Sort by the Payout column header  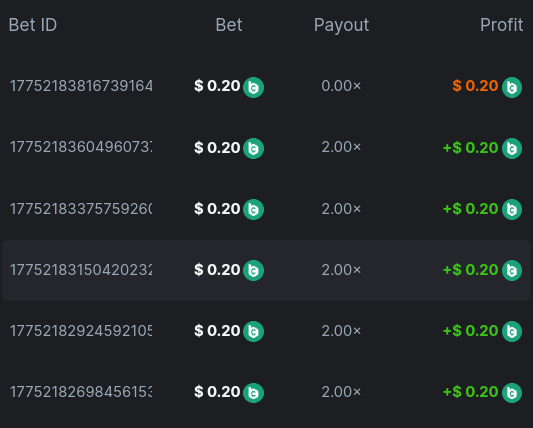click(341, 25)
